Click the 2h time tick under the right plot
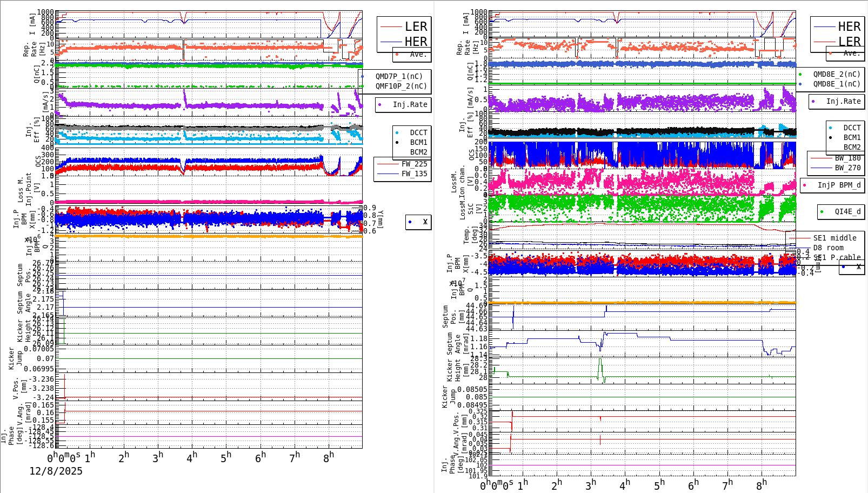Viewport: 868px width, 493px height. 556,485
